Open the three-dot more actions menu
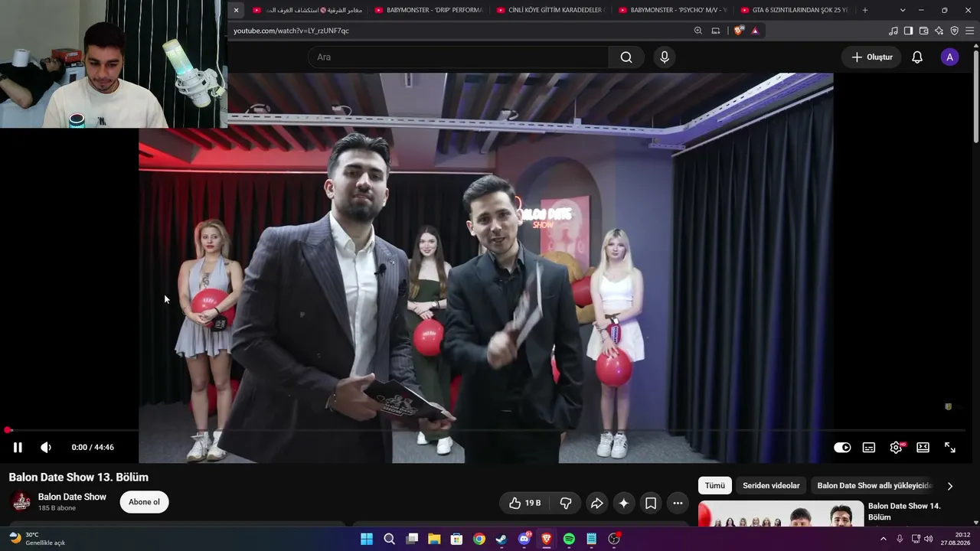 tap(678, 503)
